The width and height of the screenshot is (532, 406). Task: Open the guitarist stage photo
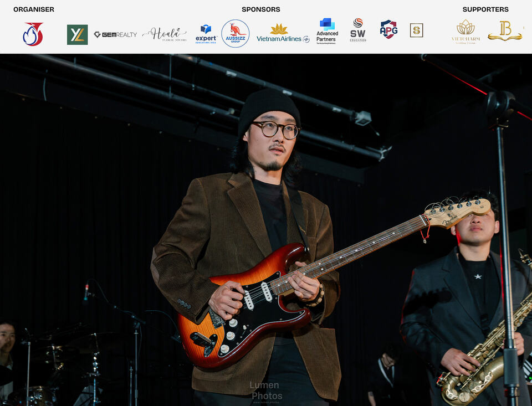click(x=266, y=230)
